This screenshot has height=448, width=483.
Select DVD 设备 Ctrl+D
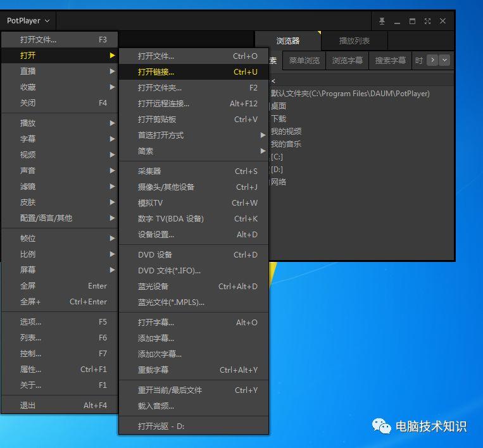194,255
